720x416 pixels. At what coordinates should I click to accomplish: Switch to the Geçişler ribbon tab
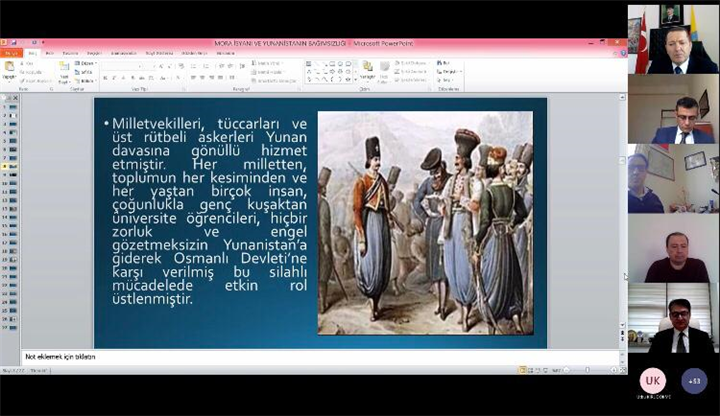[95, 53]
